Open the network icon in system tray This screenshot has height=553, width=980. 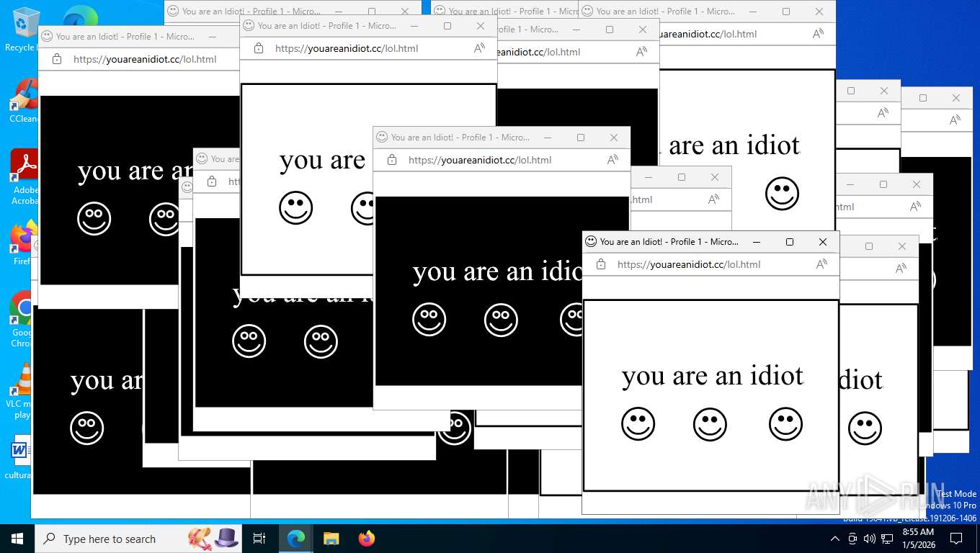(x=886, y=539)
